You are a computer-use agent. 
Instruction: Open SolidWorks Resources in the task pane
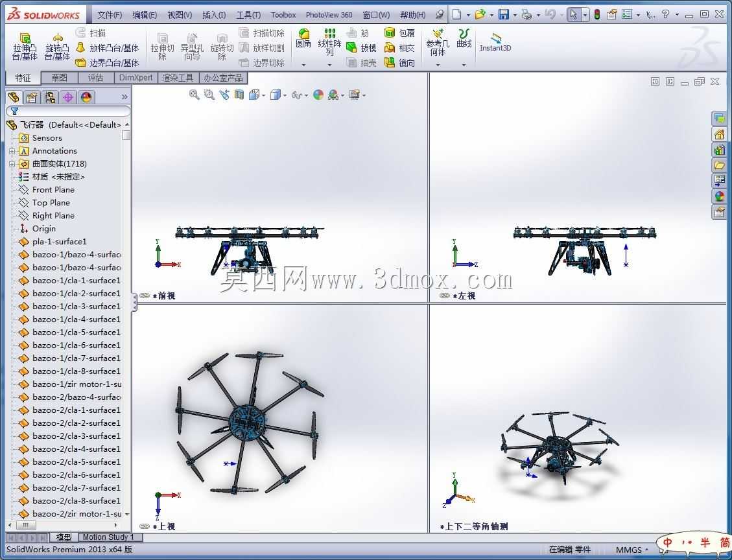(719, 134)
